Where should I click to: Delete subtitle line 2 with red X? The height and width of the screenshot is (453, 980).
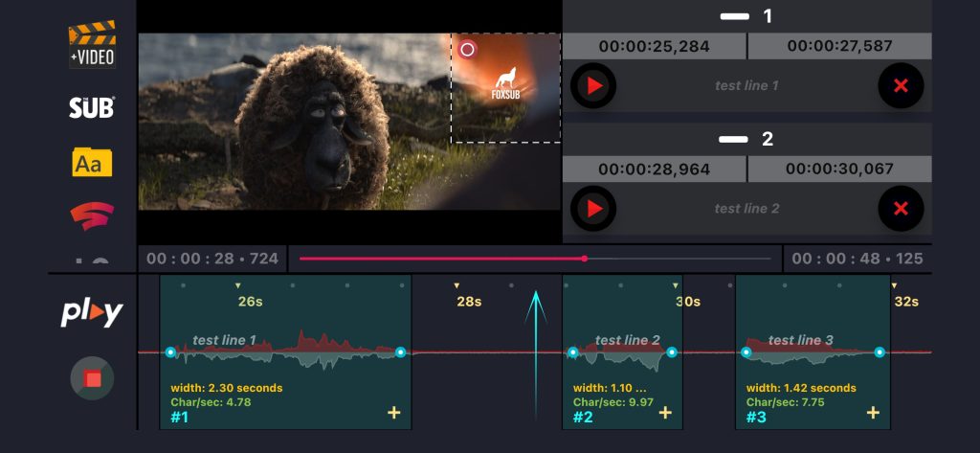(901, 209)
